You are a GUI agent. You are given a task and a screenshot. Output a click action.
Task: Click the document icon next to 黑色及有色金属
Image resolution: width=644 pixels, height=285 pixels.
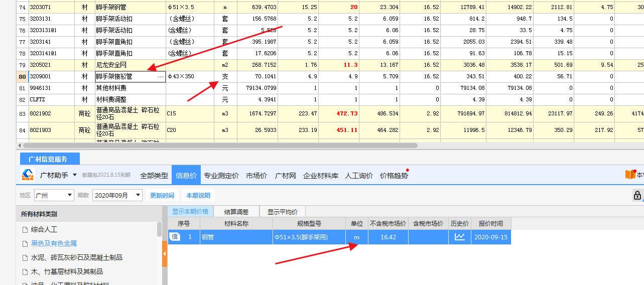(x=25, y=243)
